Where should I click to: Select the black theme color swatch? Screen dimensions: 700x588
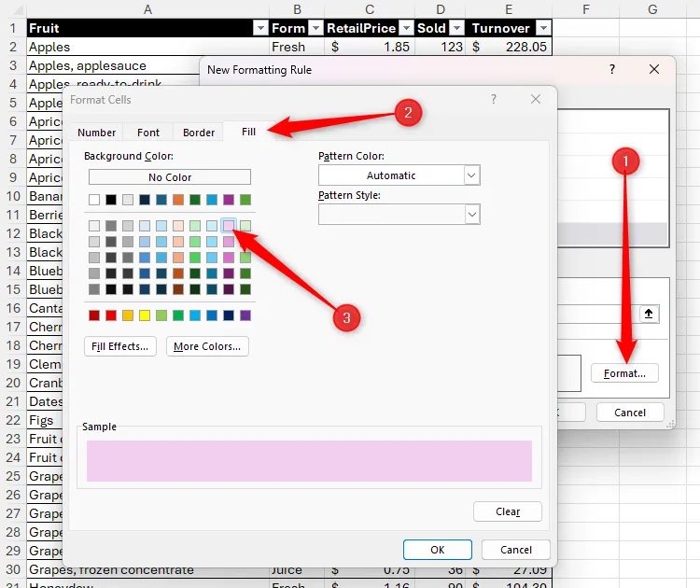111,200
